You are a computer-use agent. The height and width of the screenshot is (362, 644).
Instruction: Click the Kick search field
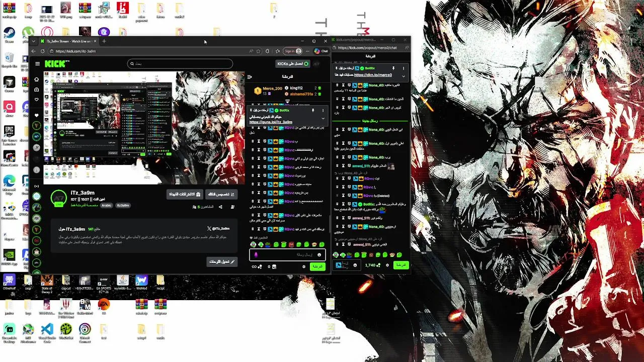[x=180, y=64]
